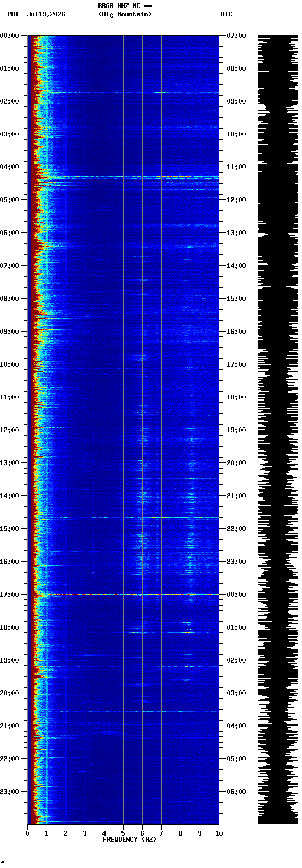Click the PDT '16:00' time label
The width and height of the screenshot is (302, 868).
coord(9,562)
